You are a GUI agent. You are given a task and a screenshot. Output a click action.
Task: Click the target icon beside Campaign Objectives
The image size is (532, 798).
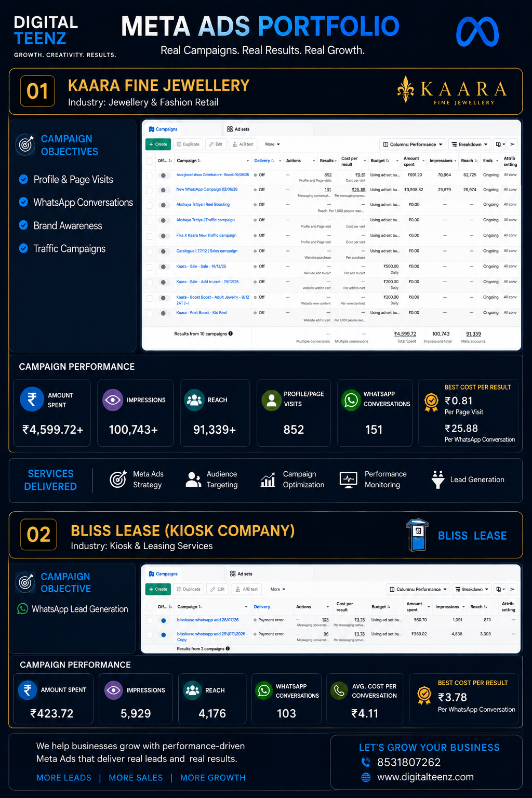pyautogui.click(x=25, y=144)
